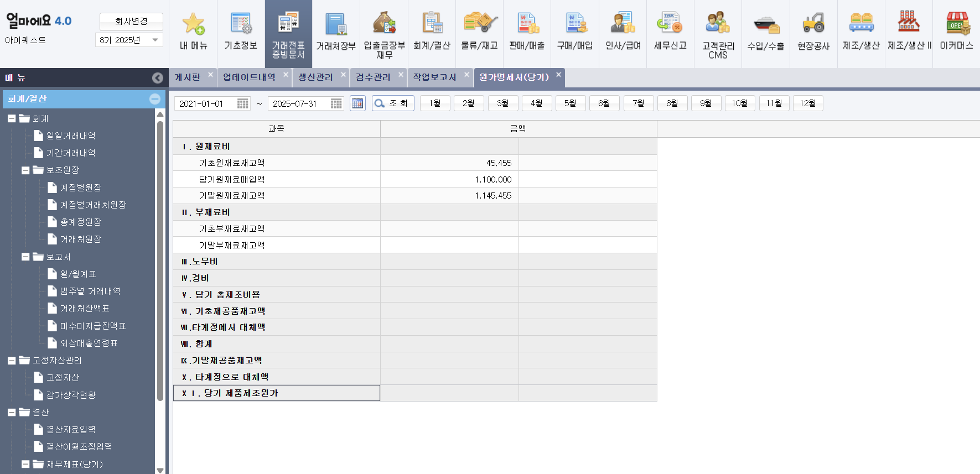The image size is (980, 474).
Task: Open the 8기 2025년 period dropdown
Action: [129, 40]
